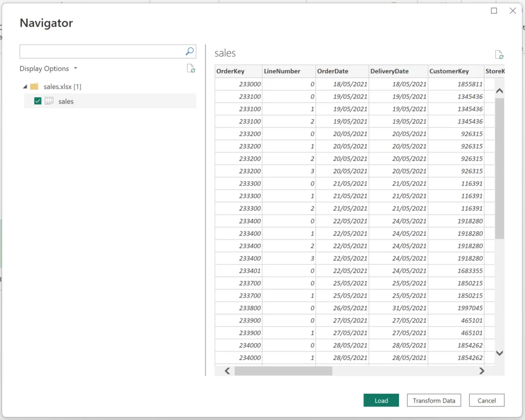
Task: Click CustomerKey cell 1683355
Action: (456, 271)
